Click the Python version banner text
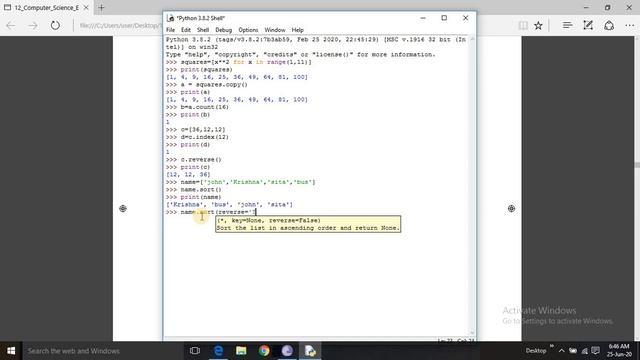 click(316, 43)
